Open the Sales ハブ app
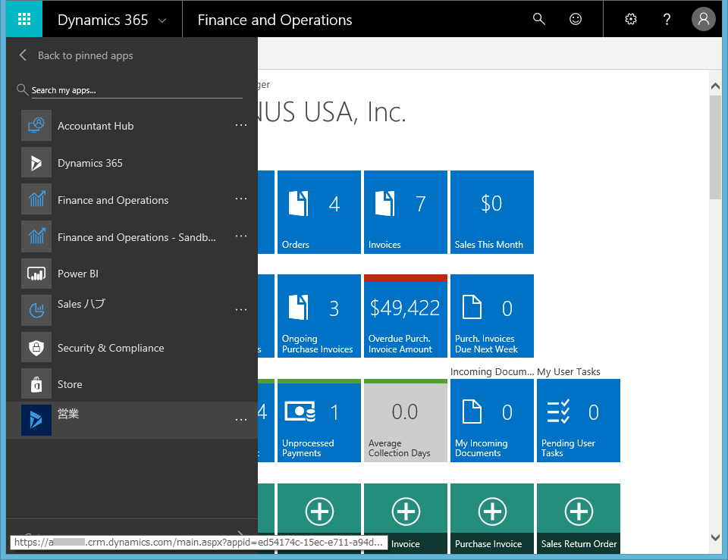 (81, 304)
